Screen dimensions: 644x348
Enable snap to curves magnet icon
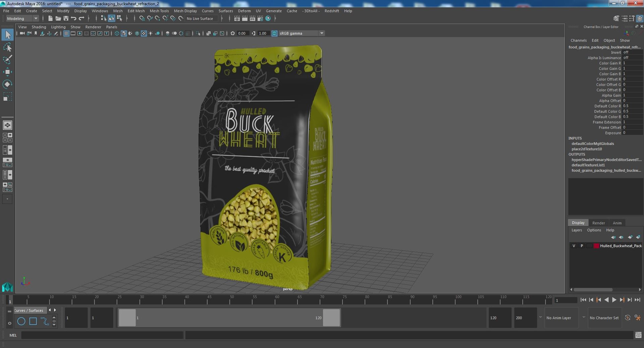tap(150, 18)
